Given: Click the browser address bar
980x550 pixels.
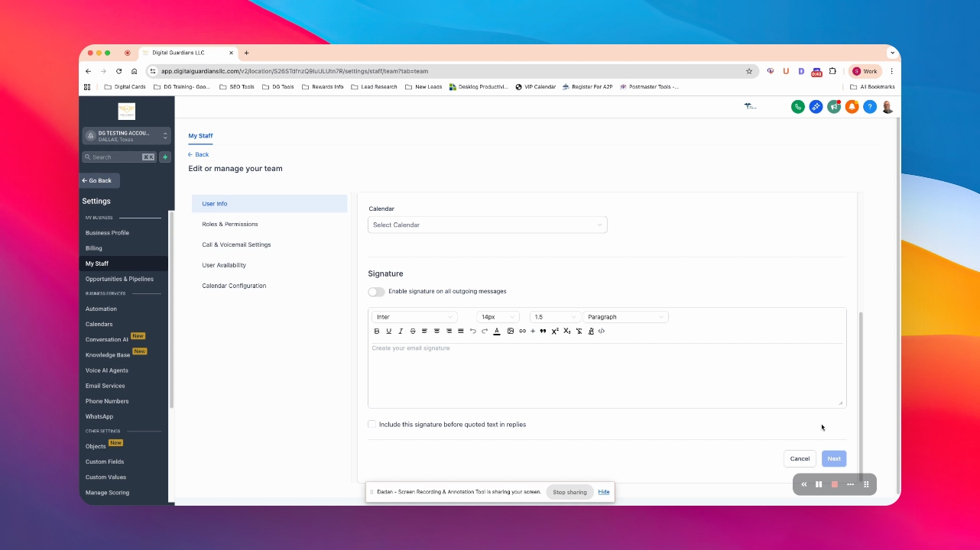Looking at the screenshot, I should (x=453, y=71).
